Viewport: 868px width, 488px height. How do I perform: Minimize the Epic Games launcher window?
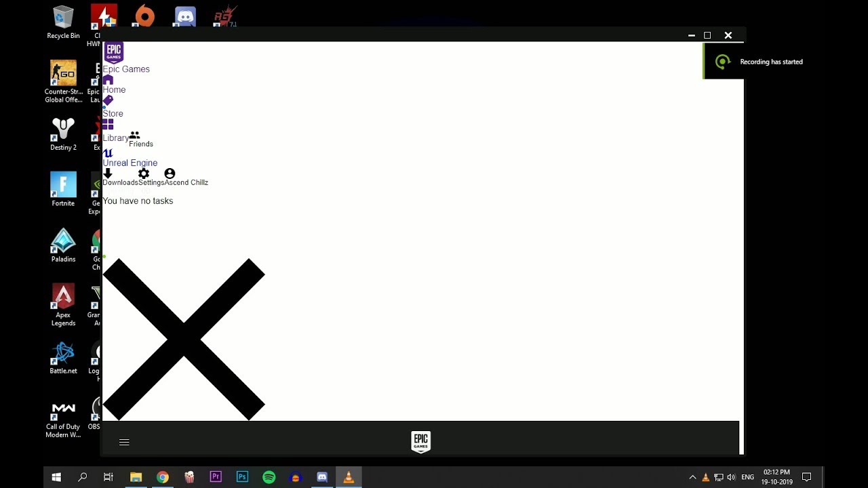click(x=692, y=35)
